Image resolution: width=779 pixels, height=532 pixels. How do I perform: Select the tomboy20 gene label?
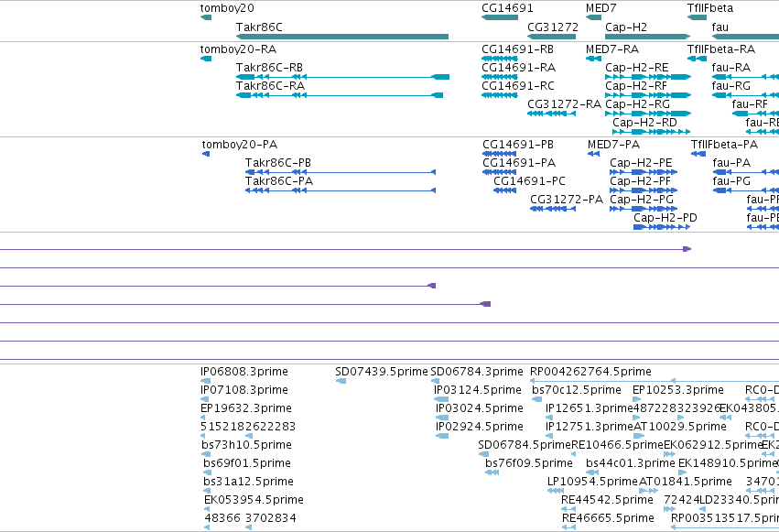pos(227,8)
